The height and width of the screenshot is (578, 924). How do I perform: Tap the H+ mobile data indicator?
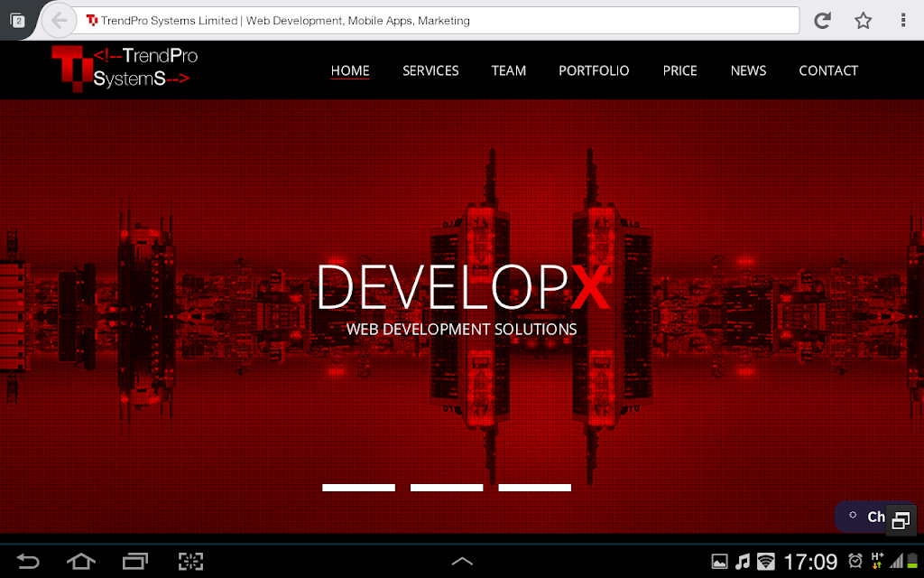point(877,560)
